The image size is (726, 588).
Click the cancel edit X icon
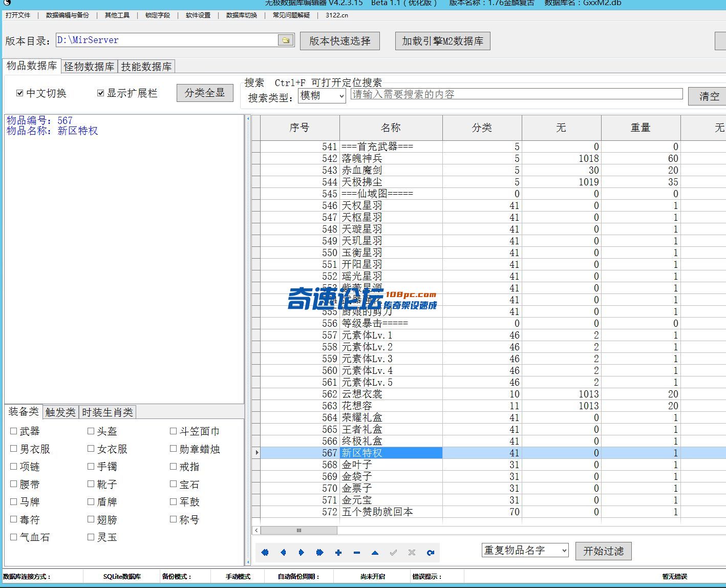412,553
